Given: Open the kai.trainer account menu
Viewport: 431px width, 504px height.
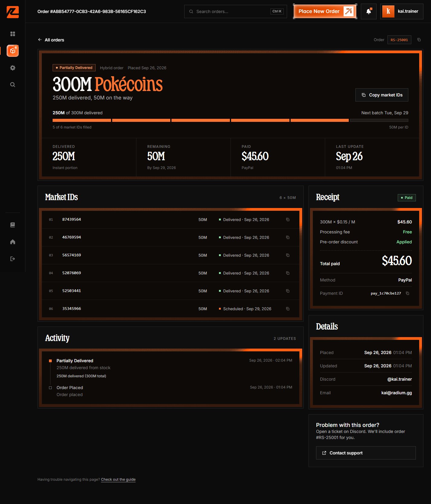Looking at the screenshot, I should tap(402, 11).
